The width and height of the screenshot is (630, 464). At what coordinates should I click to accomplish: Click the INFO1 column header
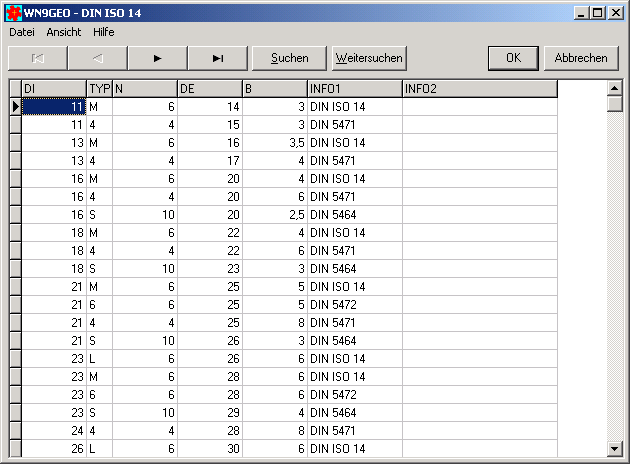[x=354, y=89]
